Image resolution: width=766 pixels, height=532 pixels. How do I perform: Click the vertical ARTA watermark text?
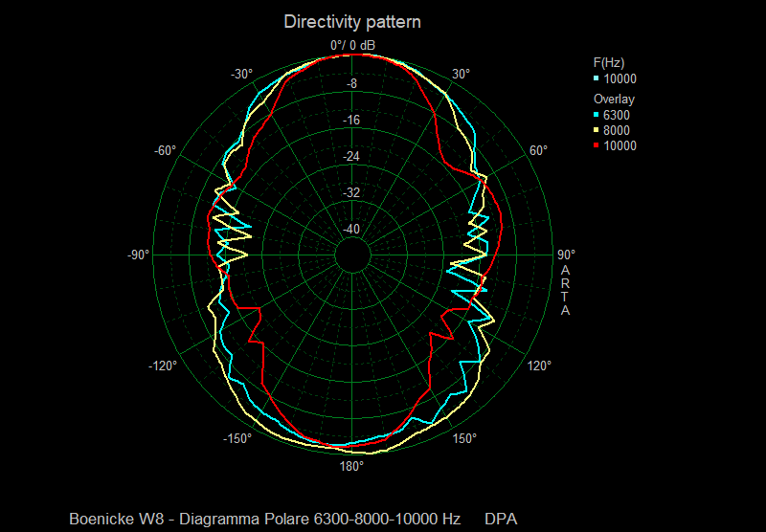click(x=566, y=291)
